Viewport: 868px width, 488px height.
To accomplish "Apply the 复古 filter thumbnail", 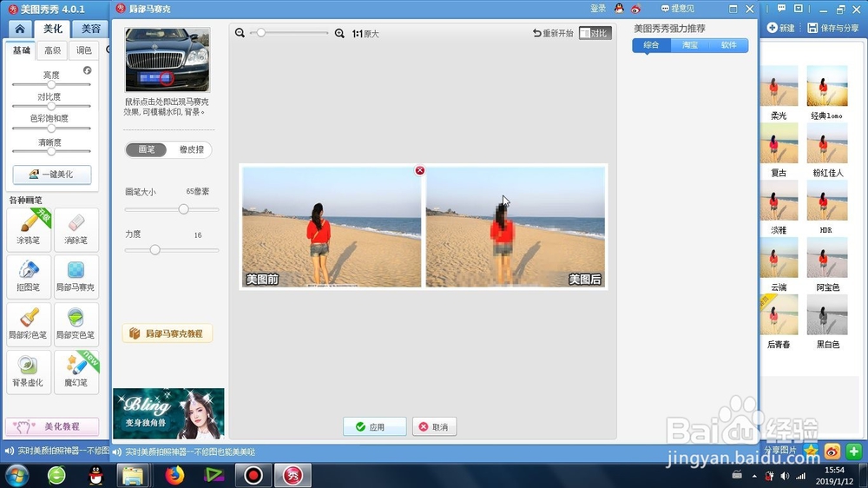I will pyautogui.click(x=779, y=143).
